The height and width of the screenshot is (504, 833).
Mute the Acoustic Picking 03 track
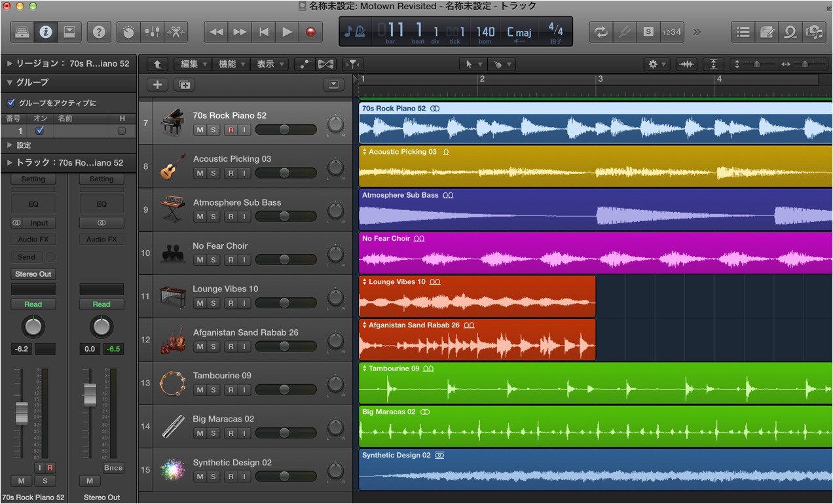200,173
